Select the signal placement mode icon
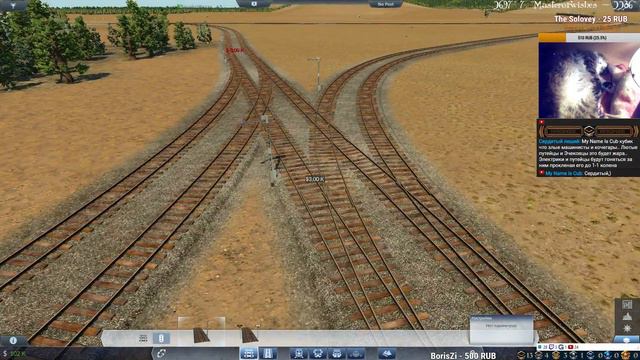The width and height of the screenshot is (640, 360). pos(161,338)
